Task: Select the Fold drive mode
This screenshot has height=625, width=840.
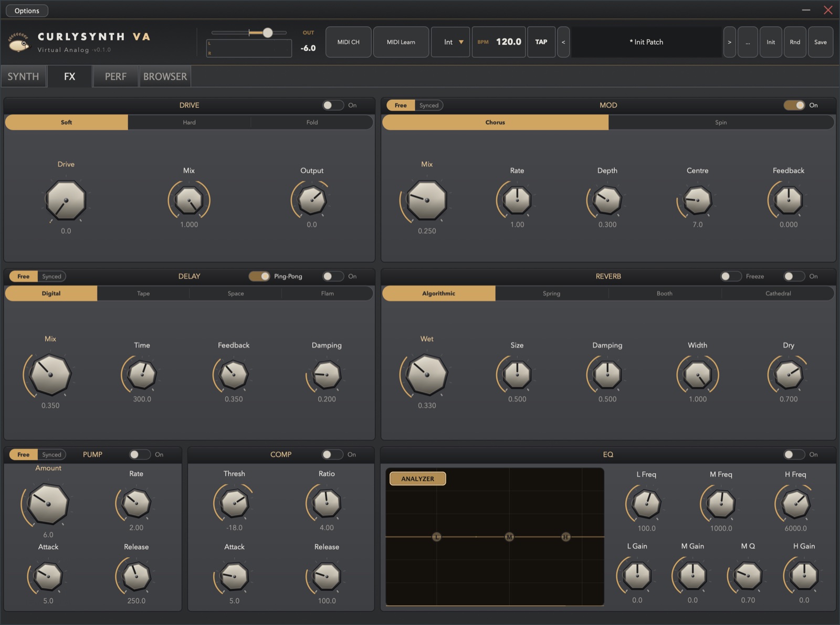Action: 312,122
